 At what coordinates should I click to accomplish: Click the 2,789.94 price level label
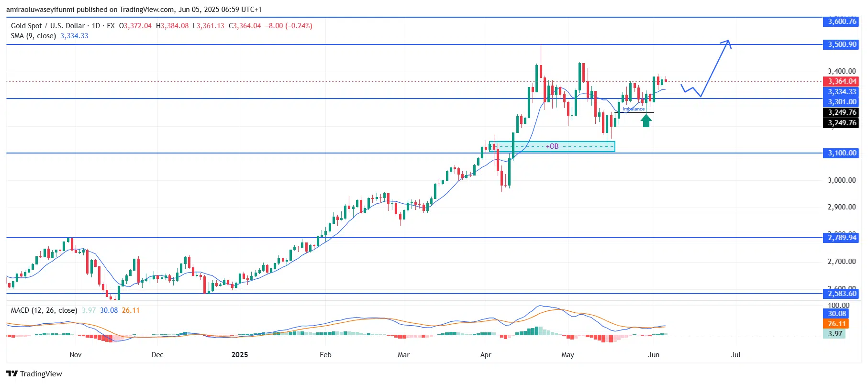(842, 238)
